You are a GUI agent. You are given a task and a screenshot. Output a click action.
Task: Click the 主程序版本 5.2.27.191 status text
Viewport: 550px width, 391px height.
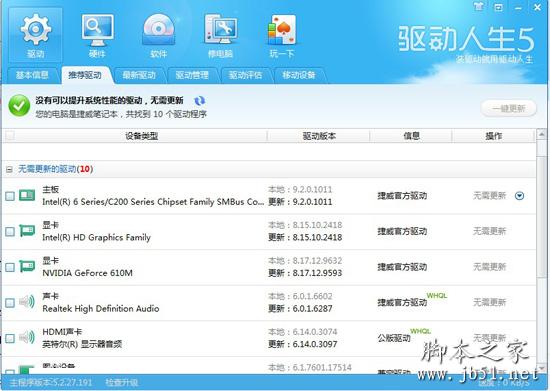point(51,383)
